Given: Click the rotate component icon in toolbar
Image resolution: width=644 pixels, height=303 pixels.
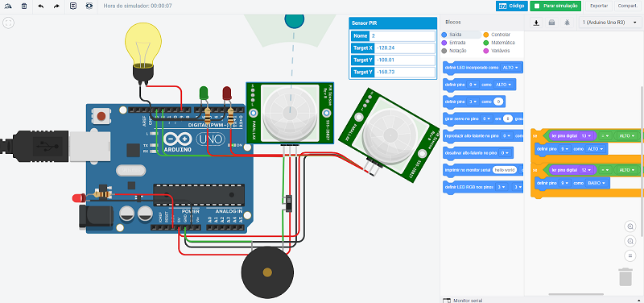Looking at the screenshot, I should coord(8,6).
